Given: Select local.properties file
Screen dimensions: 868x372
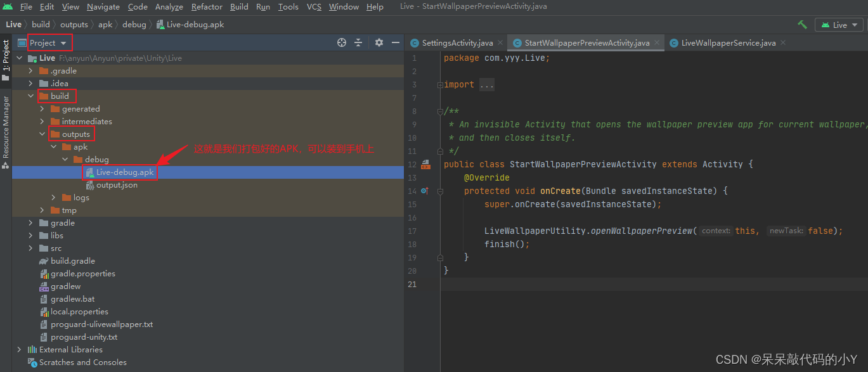Looking at the screenshot, I should click(x=208, y=312).
